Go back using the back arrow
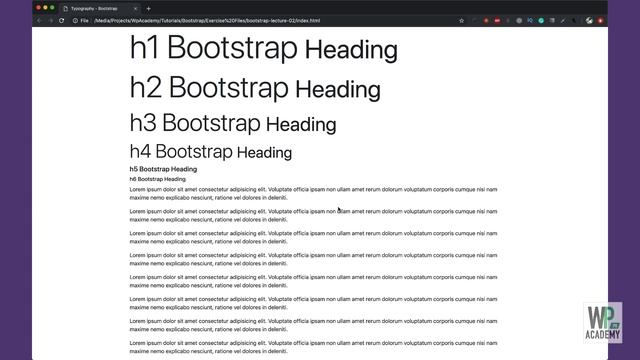640x360 pixels. click(39, 20)
